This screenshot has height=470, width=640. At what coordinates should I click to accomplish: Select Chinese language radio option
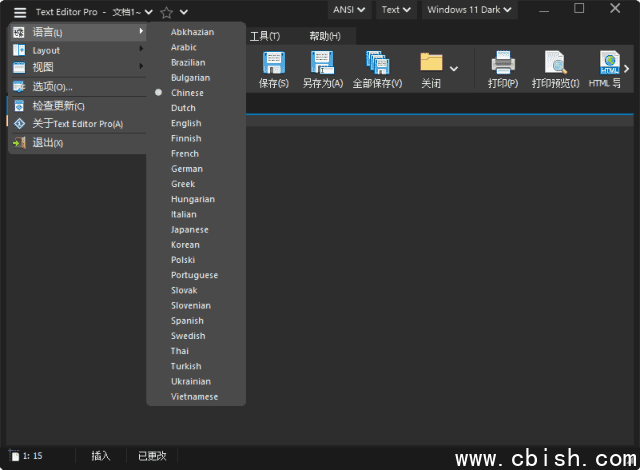click(187, 93)
